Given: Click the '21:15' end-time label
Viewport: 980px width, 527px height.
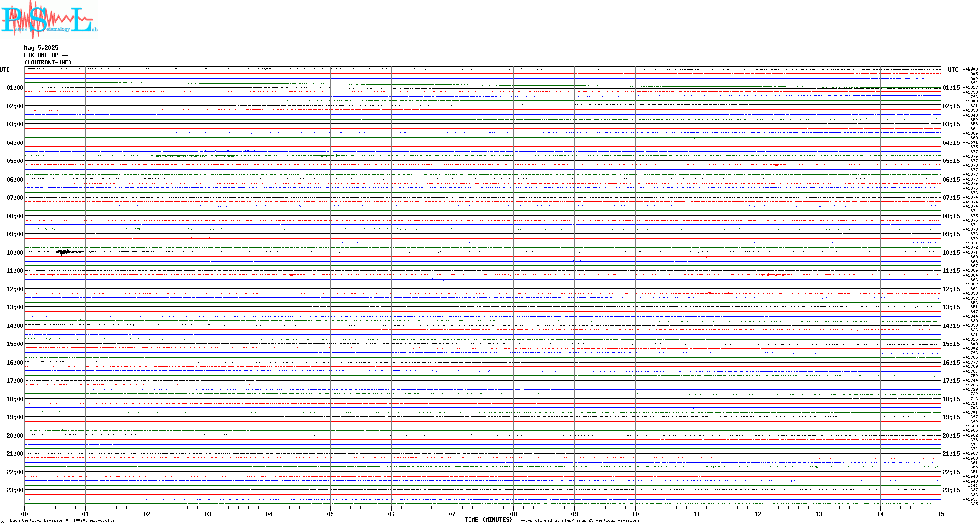Looking at the screenshot, I should 951,454.
